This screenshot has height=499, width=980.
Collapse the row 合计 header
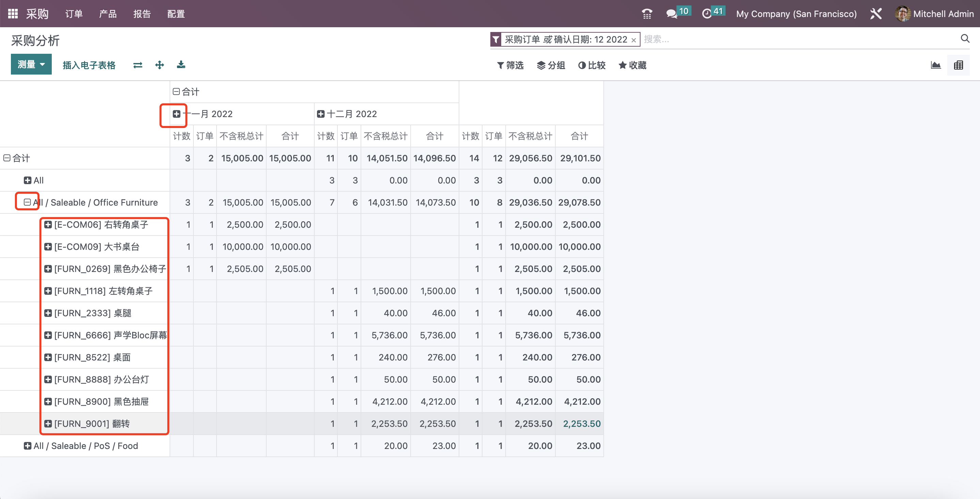(x=7, y=158)
